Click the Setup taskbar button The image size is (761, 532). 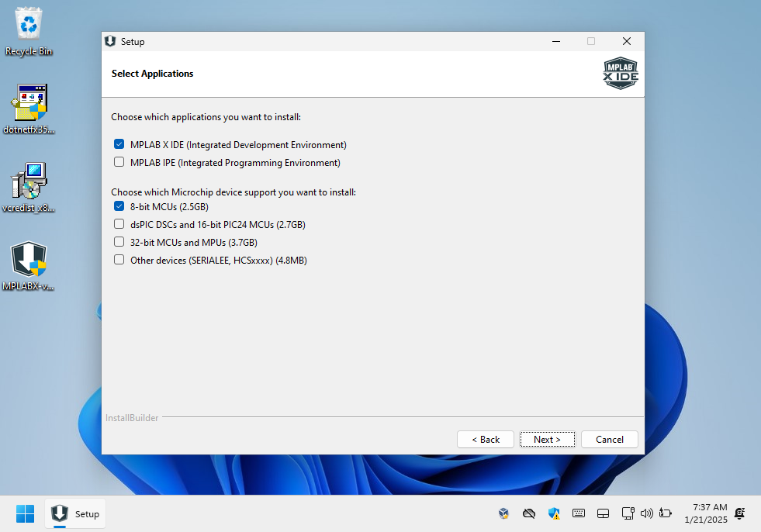pyautogui.click(x=75, y=513)
